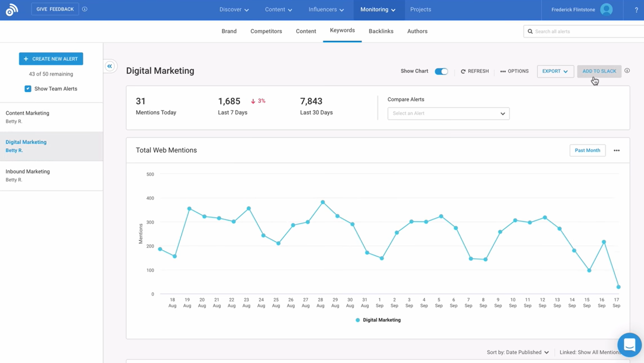Viewport: 644px width, 363px height.
Task: Open the Discover menu
Action: pyautogui.click(x=234, y=10)
